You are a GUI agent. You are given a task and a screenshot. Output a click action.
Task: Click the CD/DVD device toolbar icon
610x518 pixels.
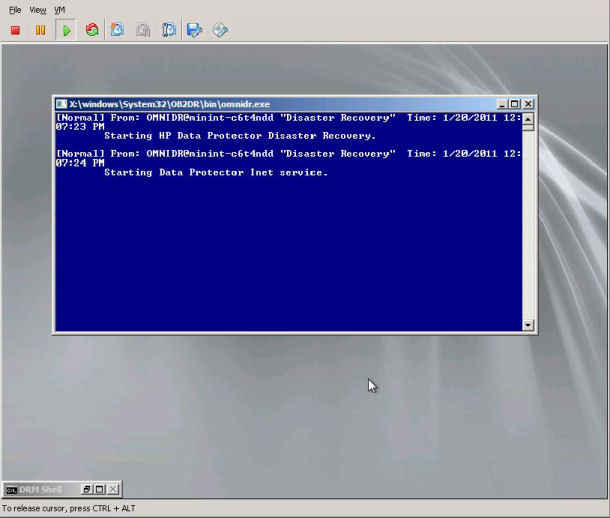click(x=220, y=30)
